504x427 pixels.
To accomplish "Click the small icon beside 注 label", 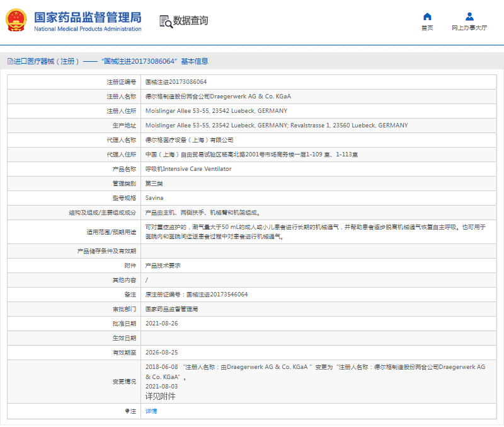I will coord(127,411).
